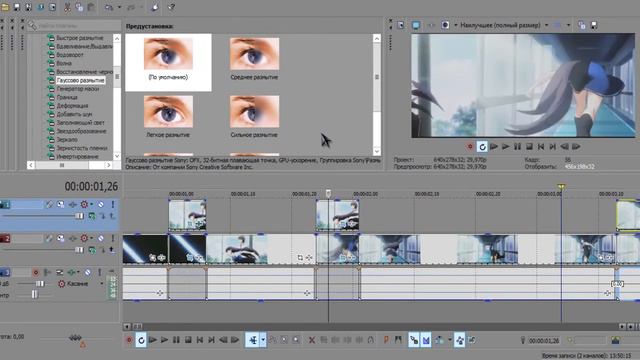
Task: Arm audio track 3 for recording
Action: pos(36,272)
